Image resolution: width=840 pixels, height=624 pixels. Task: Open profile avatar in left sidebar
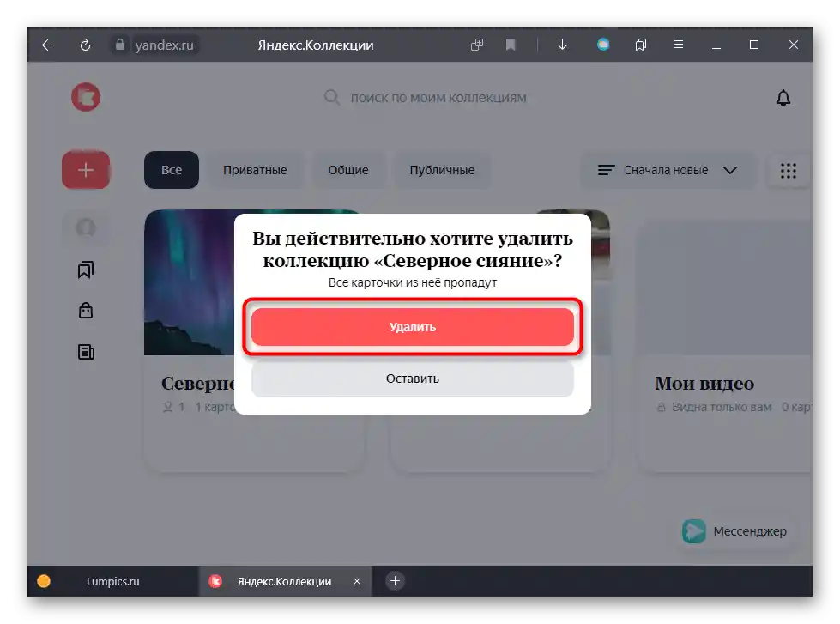click(x=86, y=227)
